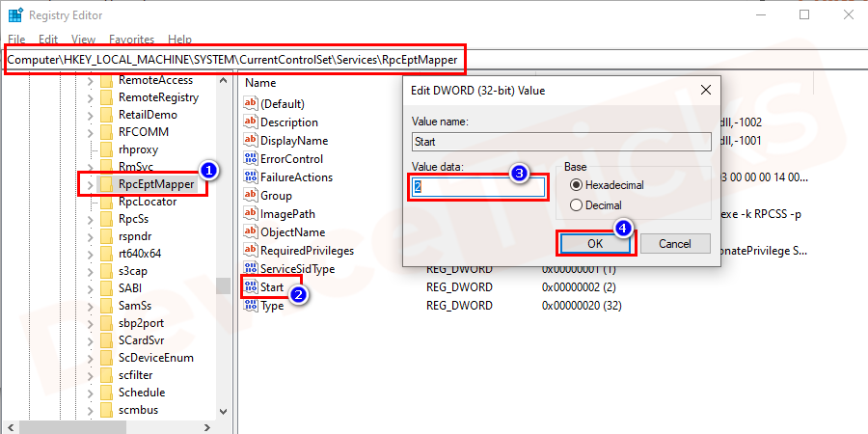Click the binary icon beside ErrorControl
This screenshot has width=868, height=434.
(x=251, y=159)
